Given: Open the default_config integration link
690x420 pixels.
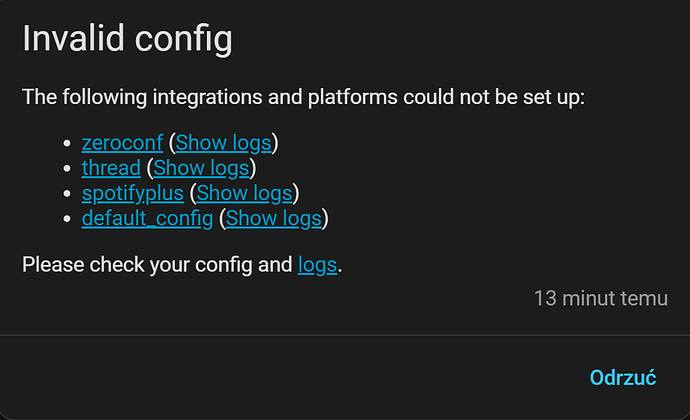Looking at the screenshot, I should [x=147, y=218].
